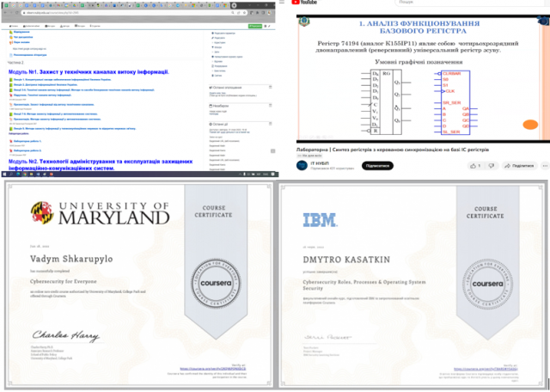Open Лабораторна робота 2 PDF icon
This screenshot has width=550, height=392.
[11, 150]
